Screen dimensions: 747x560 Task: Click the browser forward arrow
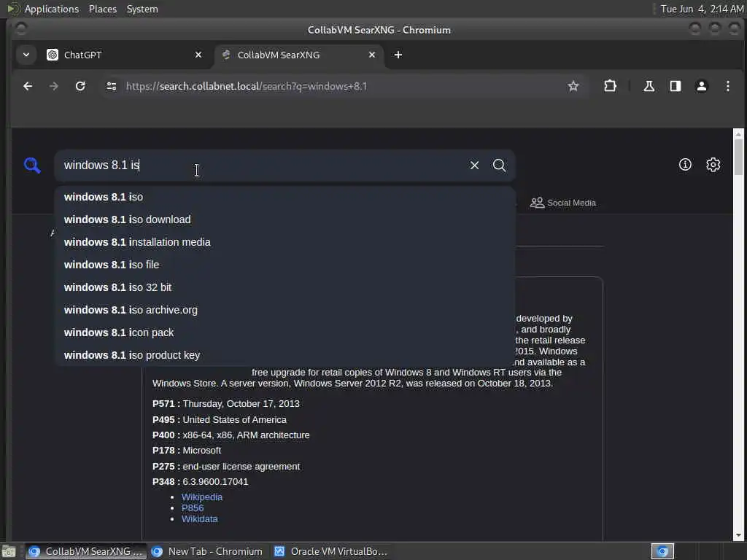tap(54, 86)
